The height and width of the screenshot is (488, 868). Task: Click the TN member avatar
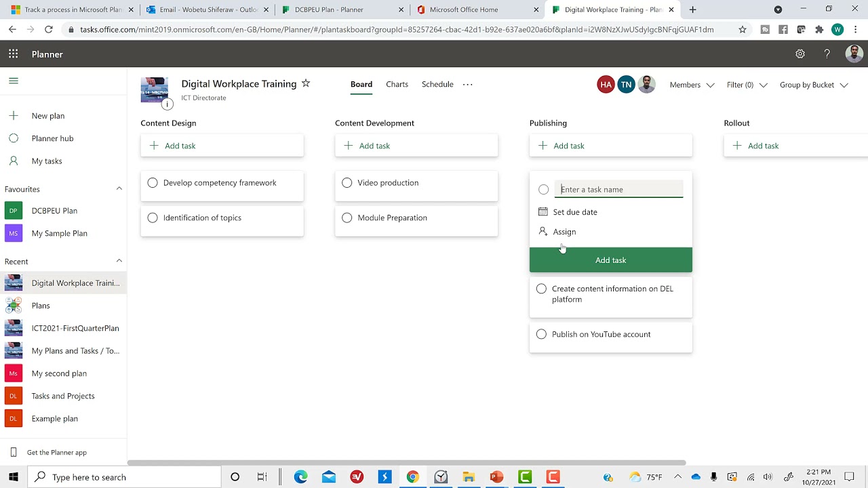click(626, 85)
